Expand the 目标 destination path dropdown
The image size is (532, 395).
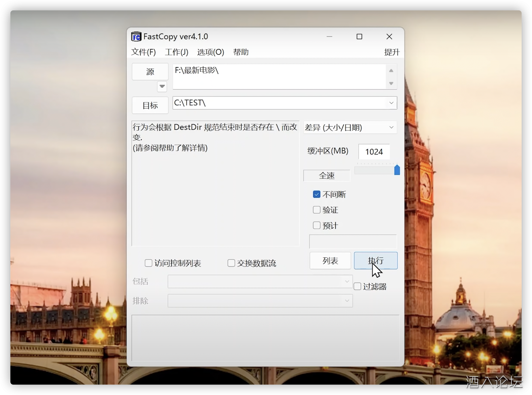click(x=391, y=103)
